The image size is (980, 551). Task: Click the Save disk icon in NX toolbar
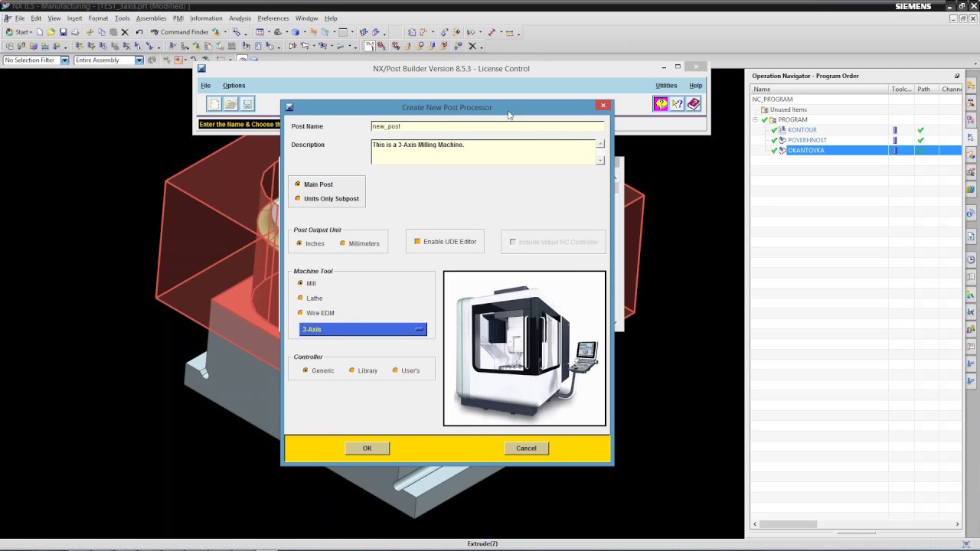point(64,32)
